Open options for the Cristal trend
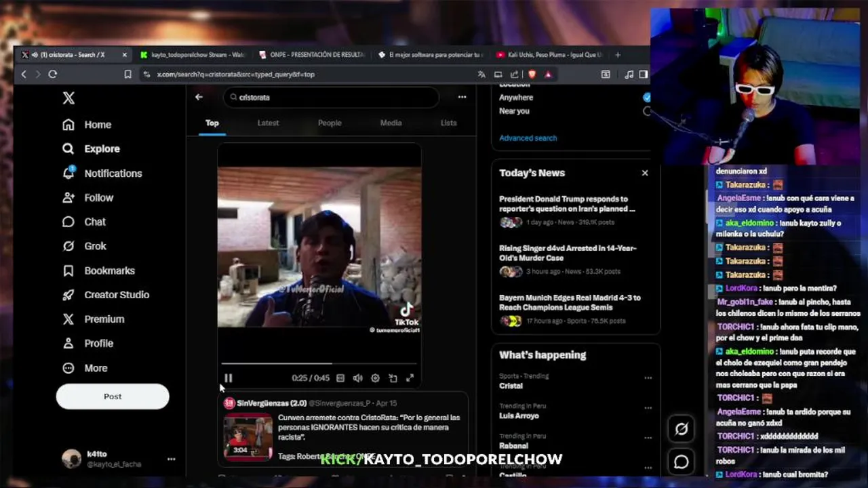Screen dimensions: 868x488 pyautogui.click(x=648, y=378)
